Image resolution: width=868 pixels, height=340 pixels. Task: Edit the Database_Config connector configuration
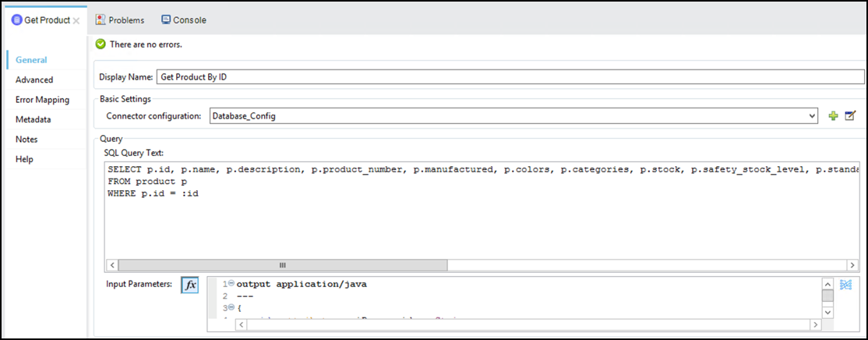pyautogui.click(x=850, y=115)
